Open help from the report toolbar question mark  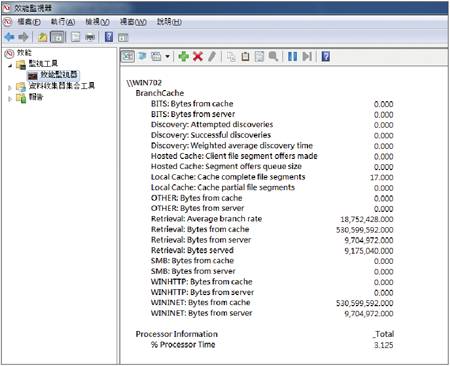pos(326,56)
